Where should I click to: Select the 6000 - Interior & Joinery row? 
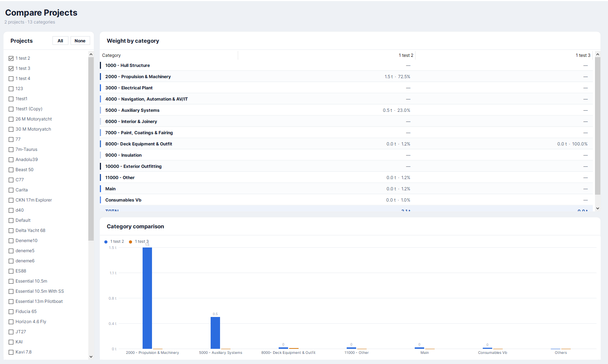pos(346,122)
